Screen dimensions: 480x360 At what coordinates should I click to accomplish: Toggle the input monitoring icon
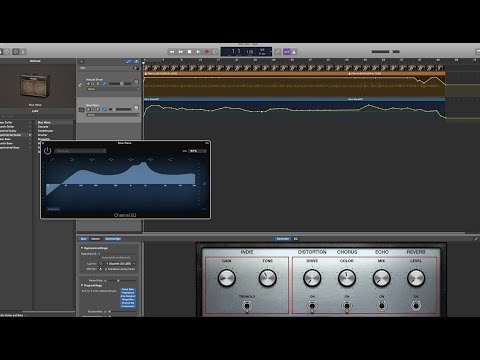click(x=100, y=269)
